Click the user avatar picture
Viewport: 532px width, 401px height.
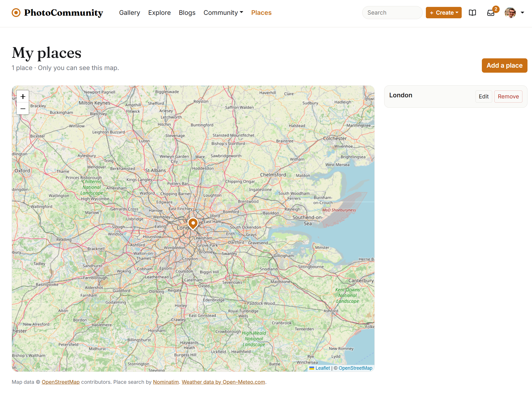click(510, 12)
